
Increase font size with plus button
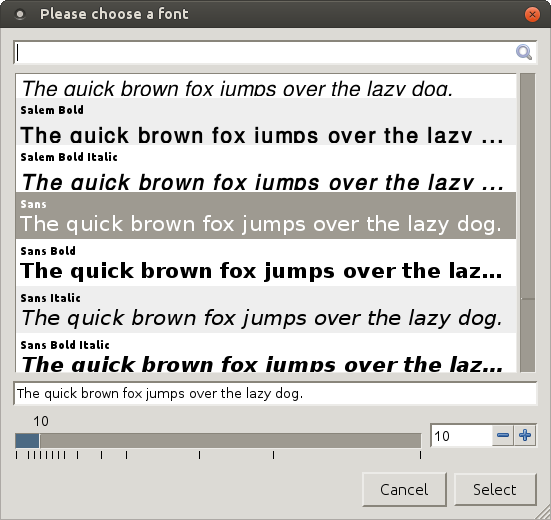[x=525, y=436]
